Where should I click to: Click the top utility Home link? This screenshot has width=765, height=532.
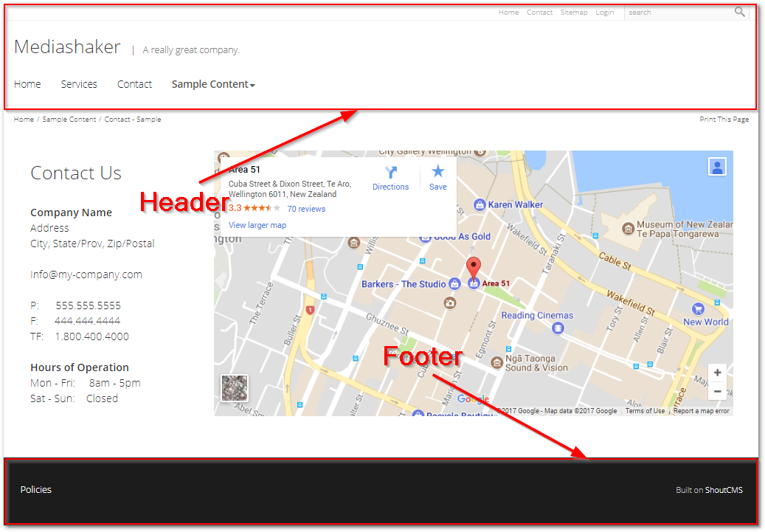pyautogui.click(x=508, y=13)
